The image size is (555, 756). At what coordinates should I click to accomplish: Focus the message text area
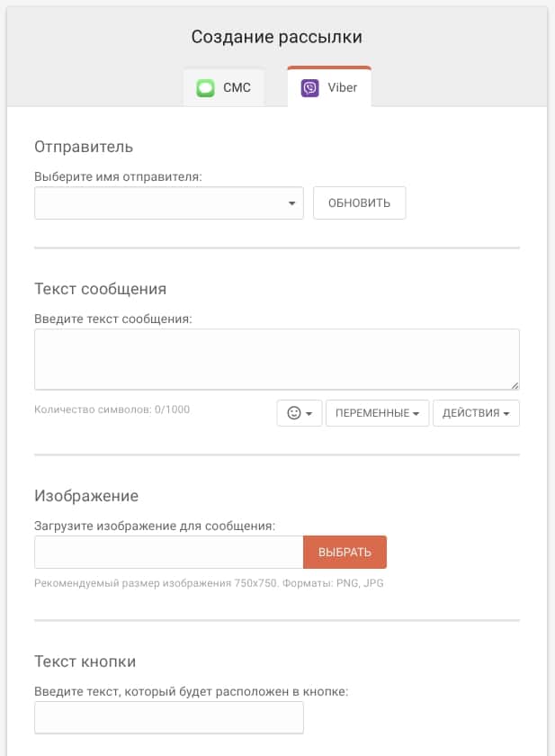pos(276,359)
